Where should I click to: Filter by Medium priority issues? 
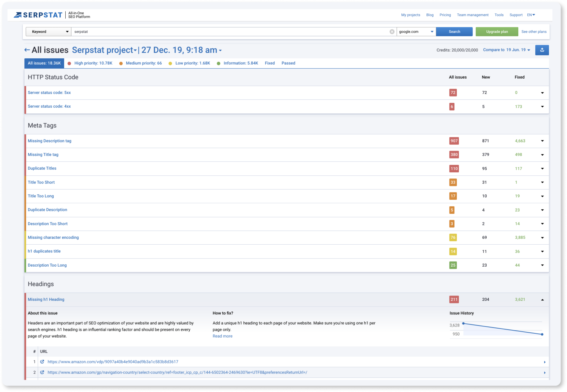141,63
